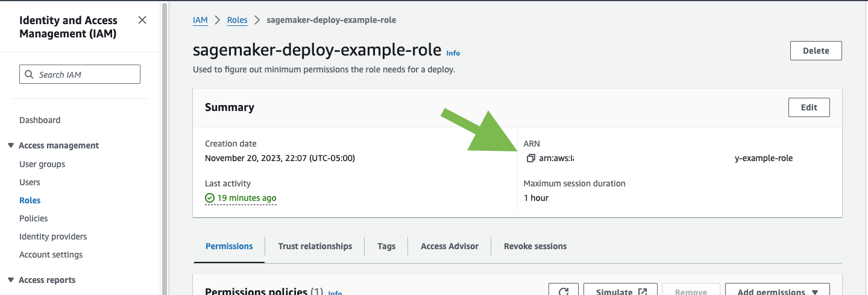Open the Info link beside role name
Viewport: 868px width, 295px height.
coord(453,53)
